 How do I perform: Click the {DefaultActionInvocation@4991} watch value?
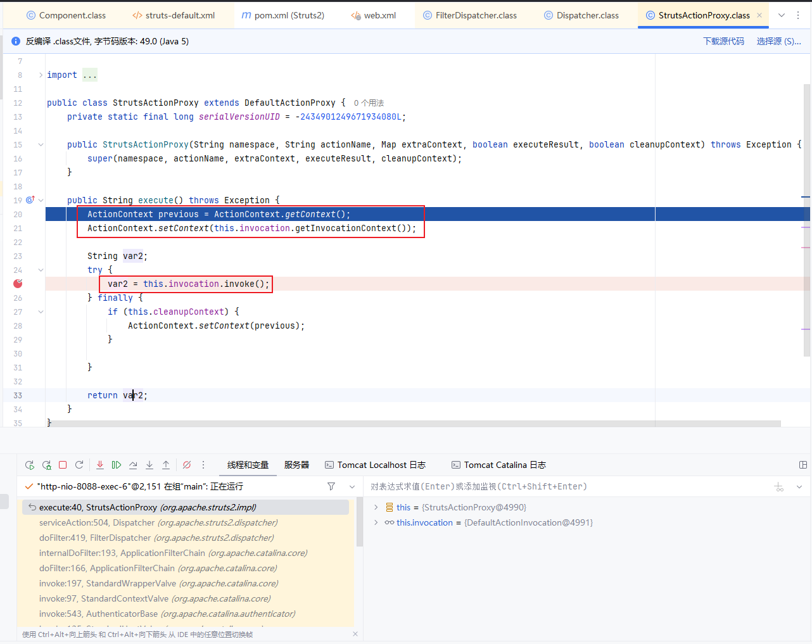coord(529,522)
